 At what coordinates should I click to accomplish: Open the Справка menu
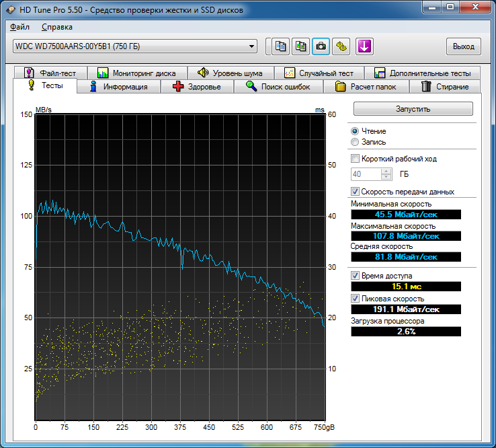tap(57, 27)
